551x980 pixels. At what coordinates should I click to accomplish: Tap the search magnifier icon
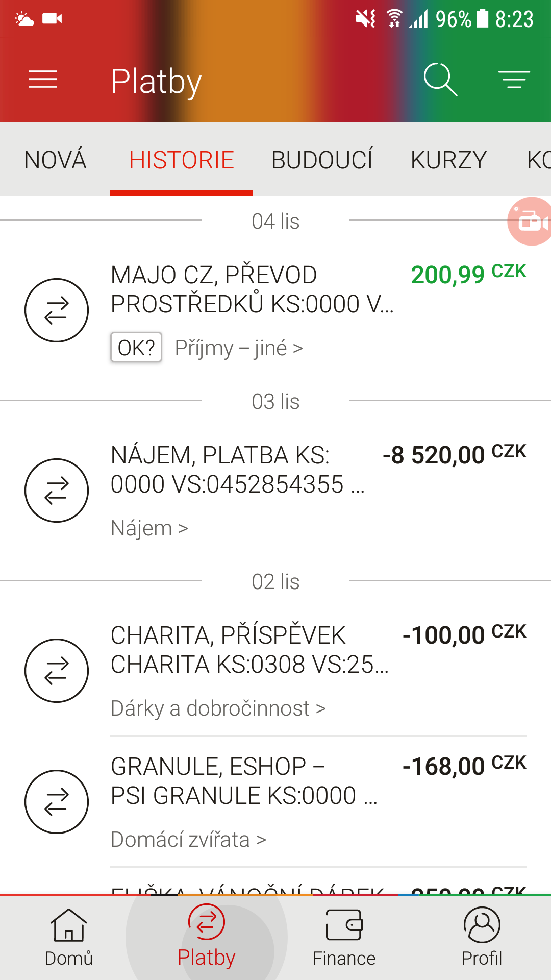point(440,80)
